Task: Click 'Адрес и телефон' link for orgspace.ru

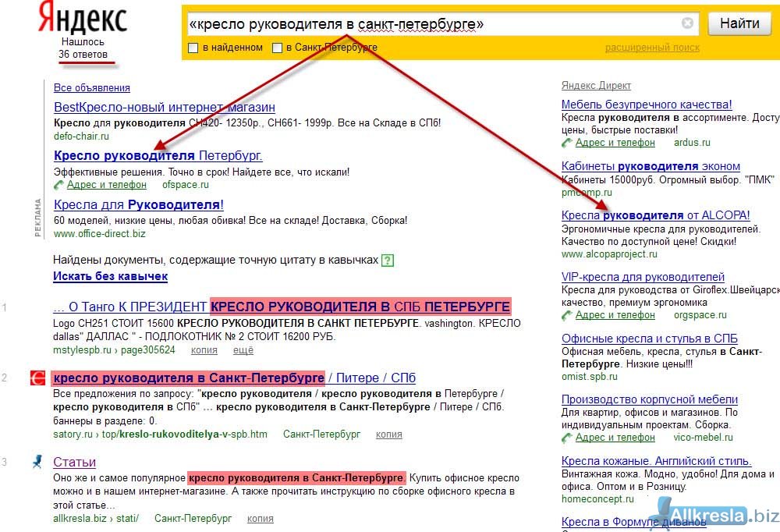Action: tap(615, 315)
